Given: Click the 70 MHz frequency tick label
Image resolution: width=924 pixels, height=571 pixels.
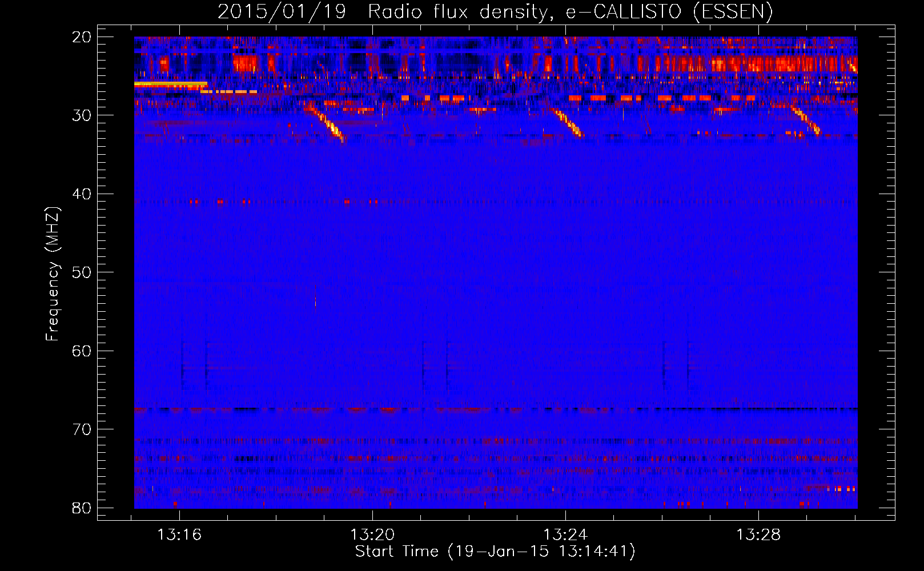Looking at the screenshot, I should [82, 429].
